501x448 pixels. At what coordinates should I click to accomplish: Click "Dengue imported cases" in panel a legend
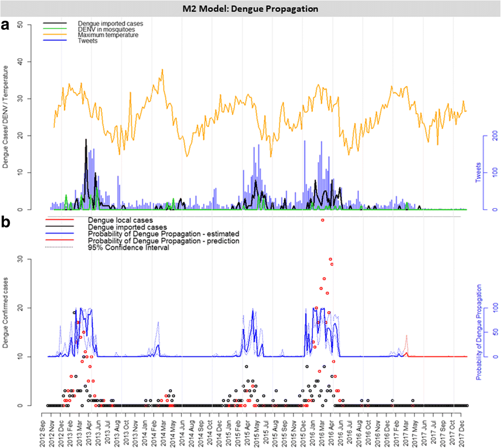click(x=110, y=24)
